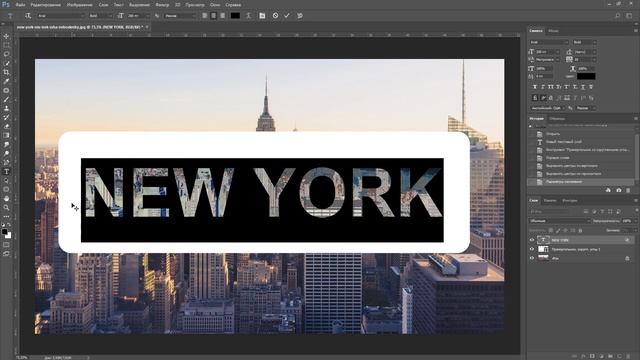Viewport: 640px width, 360px height.
Task: Open font style dropdown in options bar
Action: click(x=100, y=16)
